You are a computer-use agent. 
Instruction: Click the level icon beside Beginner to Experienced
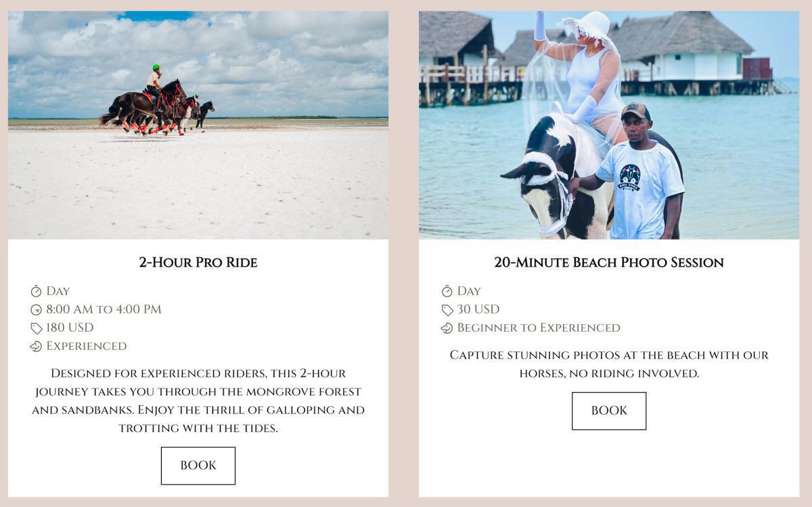click(447, 328)
